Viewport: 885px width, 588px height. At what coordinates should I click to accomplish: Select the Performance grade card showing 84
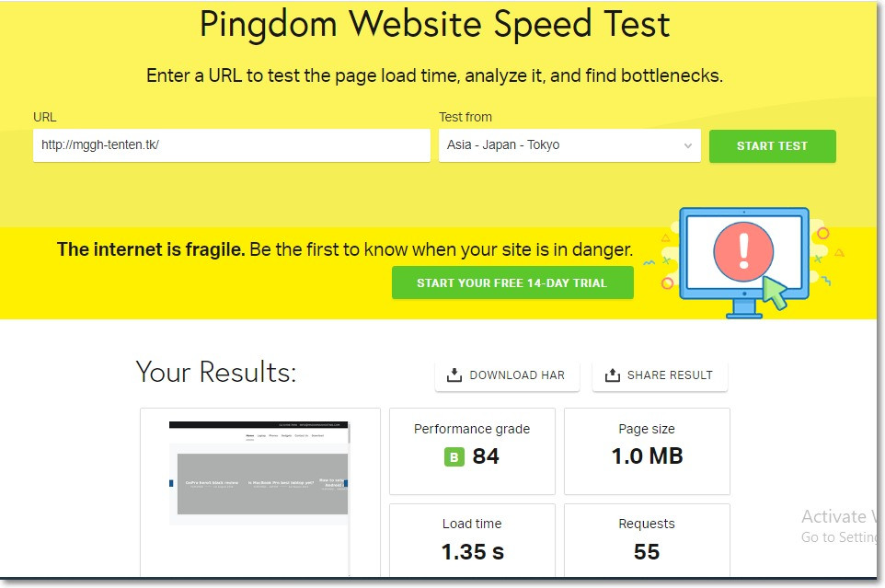[472, 452]
